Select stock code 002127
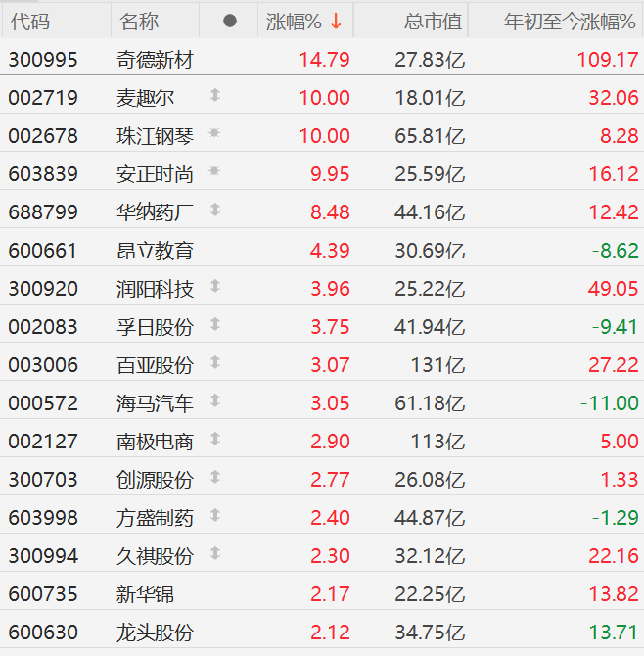 (43, 442)
